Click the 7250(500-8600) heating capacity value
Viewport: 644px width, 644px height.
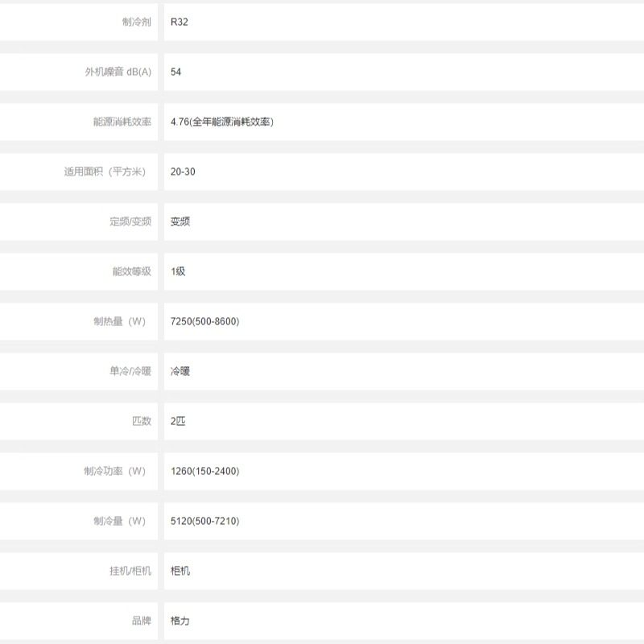(x=205, y=321)
